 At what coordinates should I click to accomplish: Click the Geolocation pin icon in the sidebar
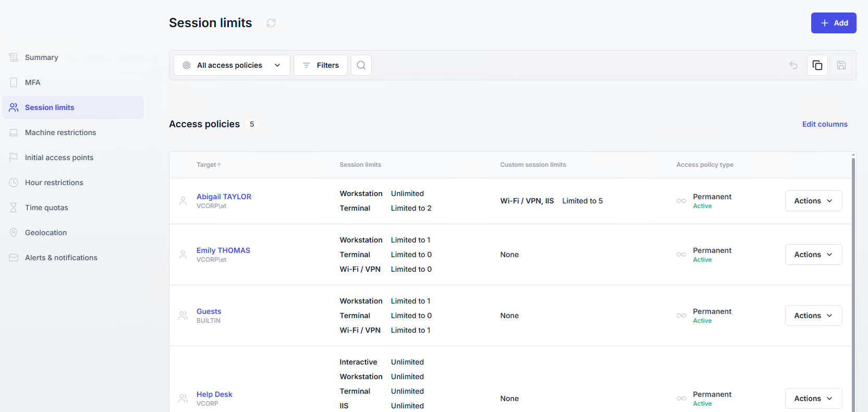point(14,233)
